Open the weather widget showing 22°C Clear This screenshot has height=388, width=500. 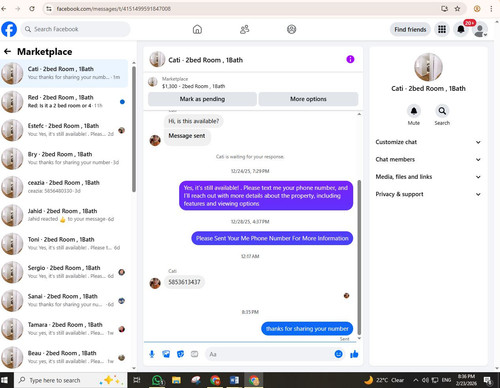point(384,380)
